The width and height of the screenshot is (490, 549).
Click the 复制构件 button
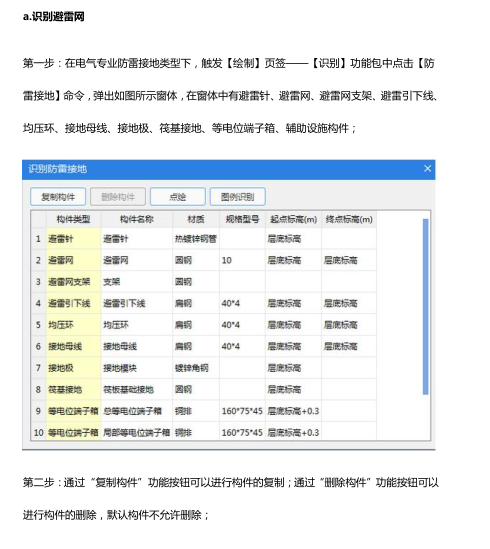pyautogui.click(x=58, y=196)
